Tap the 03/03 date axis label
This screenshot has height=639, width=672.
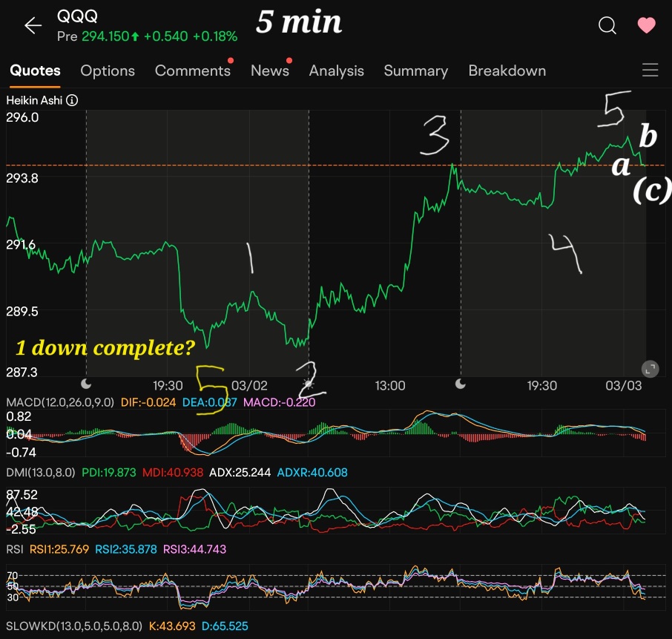pos(624,385)
